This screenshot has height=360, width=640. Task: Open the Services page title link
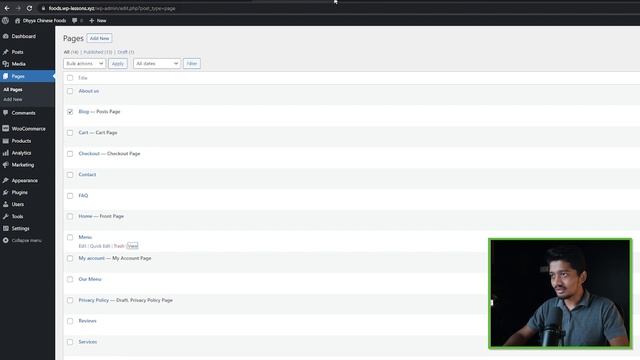(88, 342)
